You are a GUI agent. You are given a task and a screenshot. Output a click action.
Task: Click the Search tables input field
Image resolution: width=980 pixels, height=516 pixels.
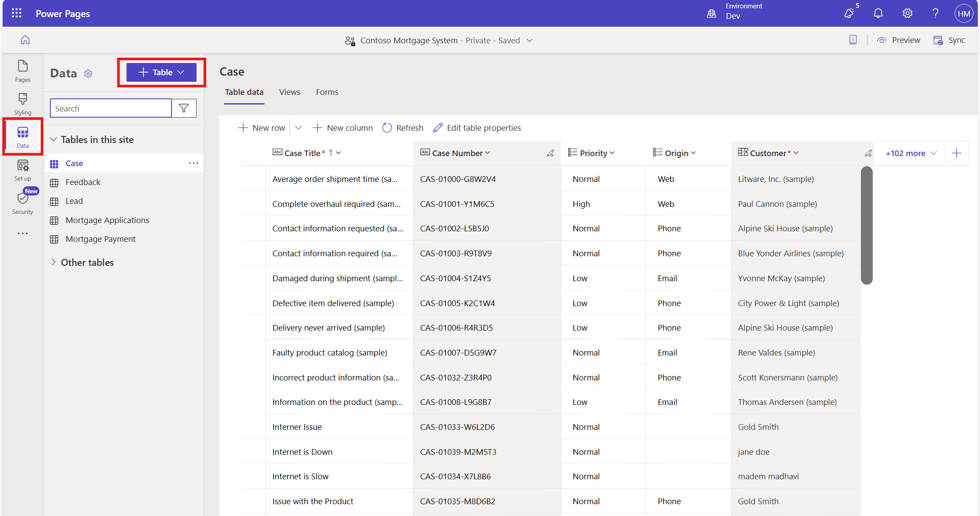point(111,108)
